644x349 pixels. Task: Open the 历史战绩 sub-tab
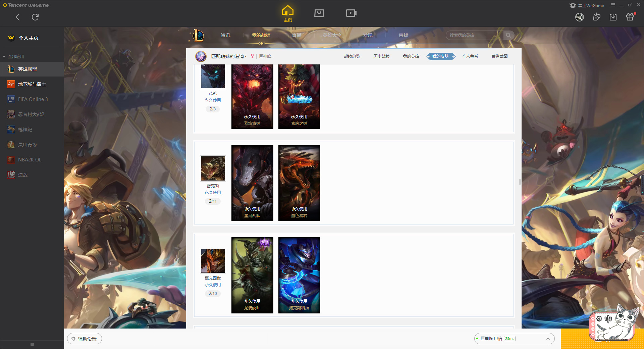[381, 56]
